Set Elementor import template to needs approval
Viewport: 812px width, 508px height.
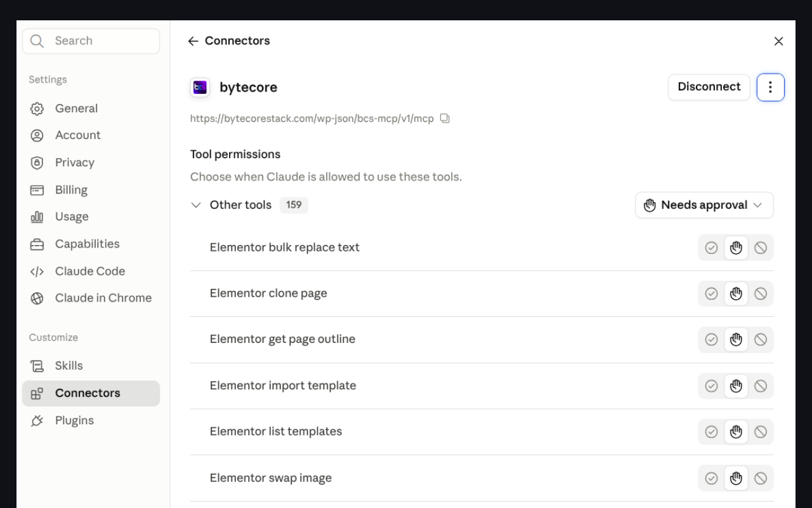(736, 385)
